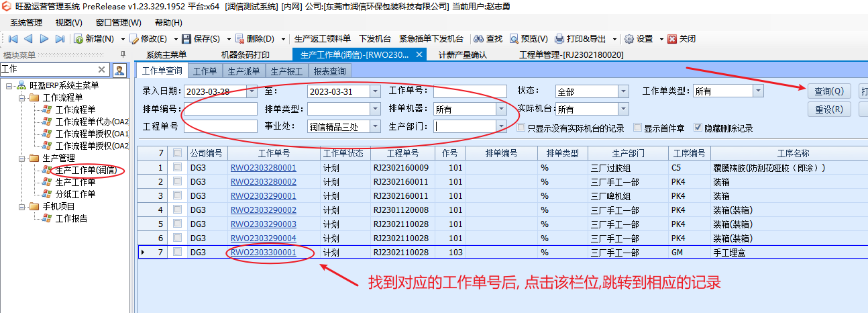Image resolution: width=868 pixels, height=313 pixels.
Task: Collapse the 生产管理 folder in tree
Action: pos(22,159)
